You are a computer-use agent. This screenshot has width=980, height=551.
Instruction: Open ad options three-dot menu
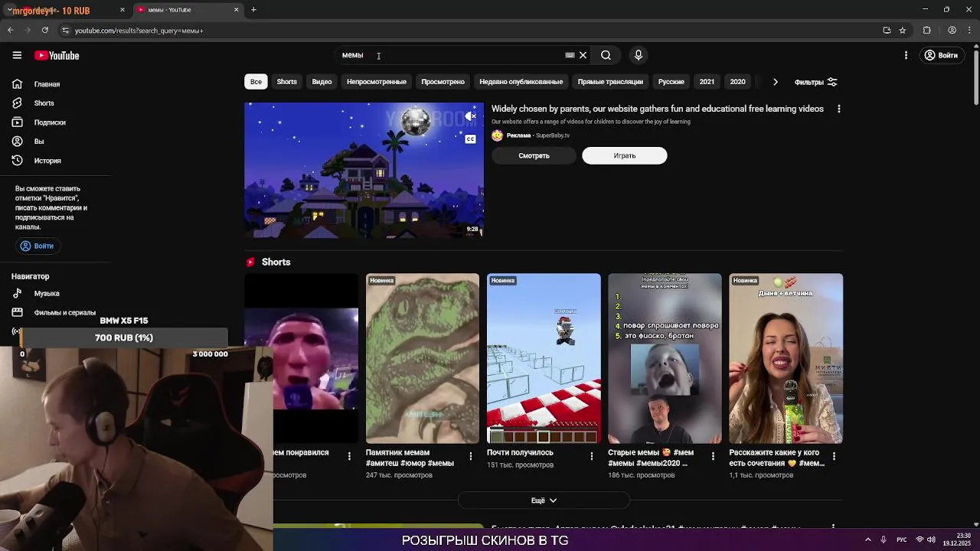838,109
